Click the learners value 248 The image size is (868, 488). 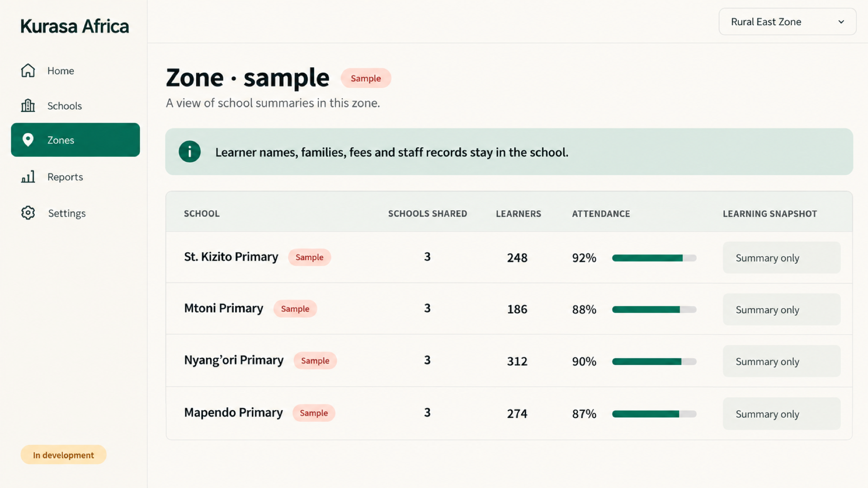517,258
